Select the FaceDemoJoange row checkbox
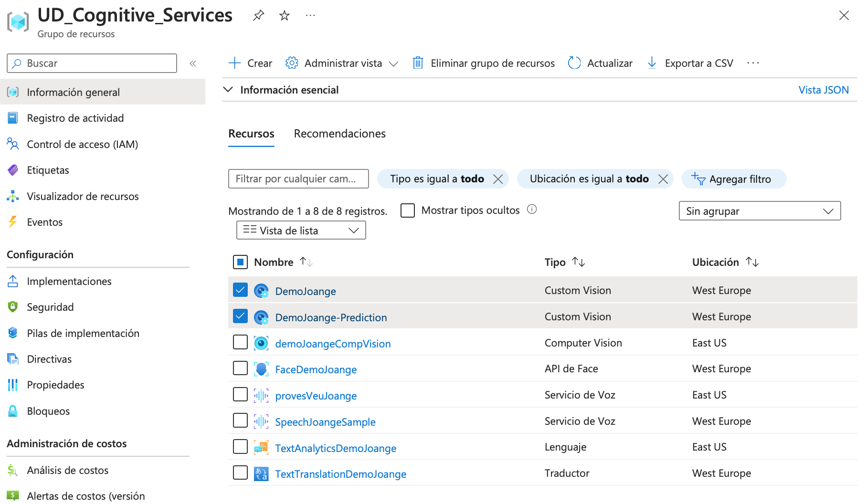This screenshot has height=504, width=866. point(240,368)
